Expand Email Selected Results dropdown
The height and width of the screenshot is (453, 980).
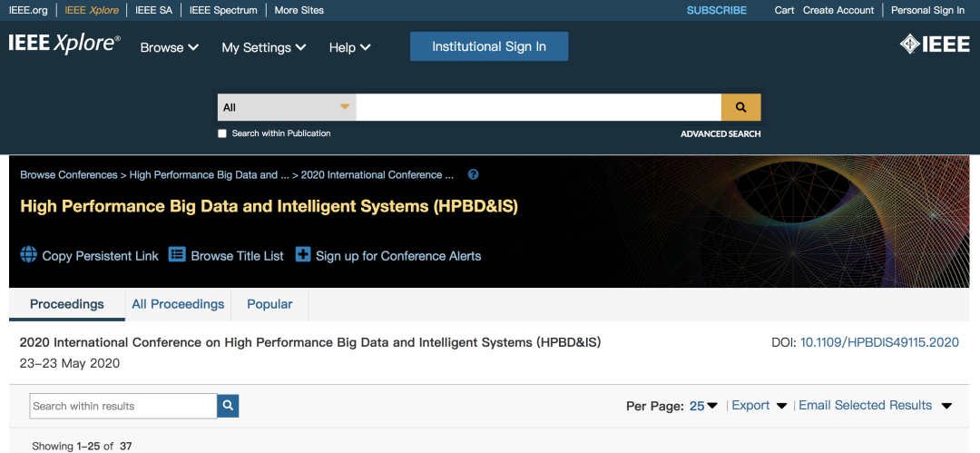875,406
